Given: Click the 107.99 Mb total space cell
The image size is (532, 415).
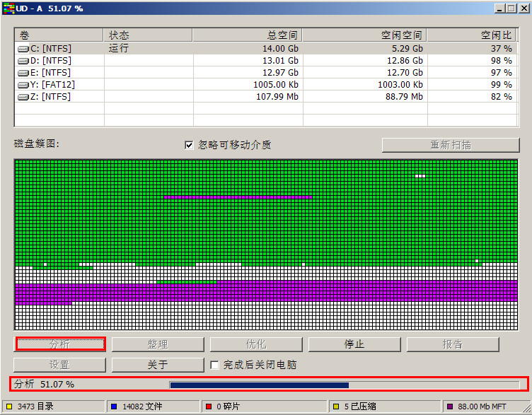Looking at the screenshot, I should (277, 97).
